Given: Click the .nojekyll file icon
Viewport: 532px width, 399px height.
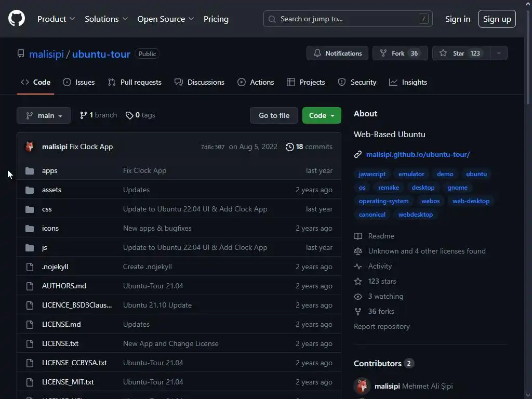Looking at the screenshot, I should click(30, 267).
